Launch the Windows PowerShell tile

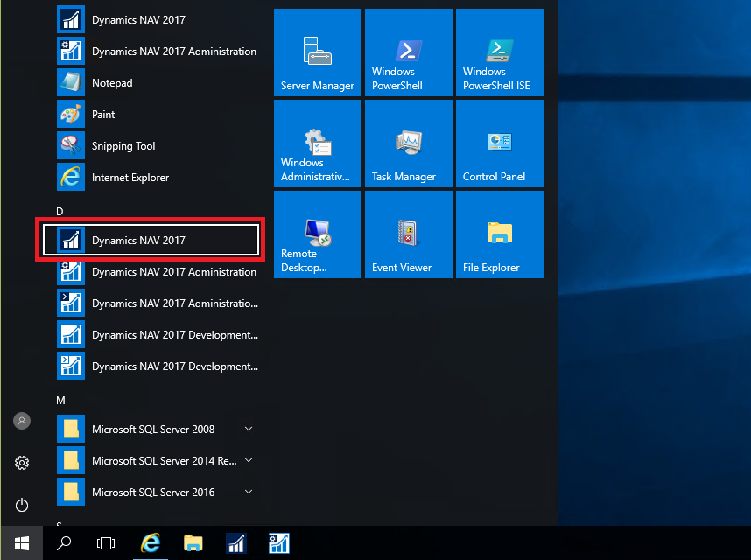click(x=409, y=52)
